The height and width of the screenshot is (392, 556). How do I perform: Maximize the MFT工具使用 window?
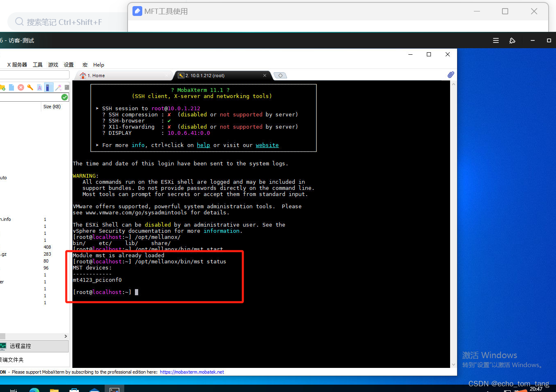tap(505, 11)
